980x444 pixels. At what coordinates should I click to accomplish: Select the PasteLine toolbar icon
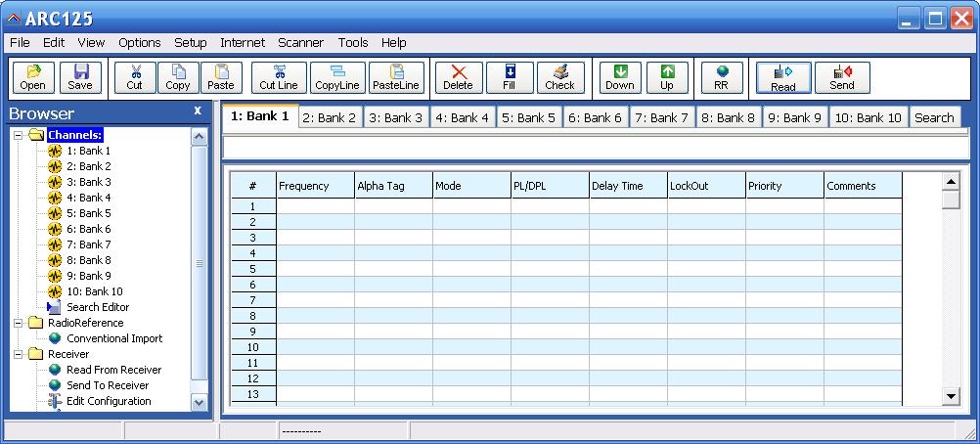tap(396, 77)
